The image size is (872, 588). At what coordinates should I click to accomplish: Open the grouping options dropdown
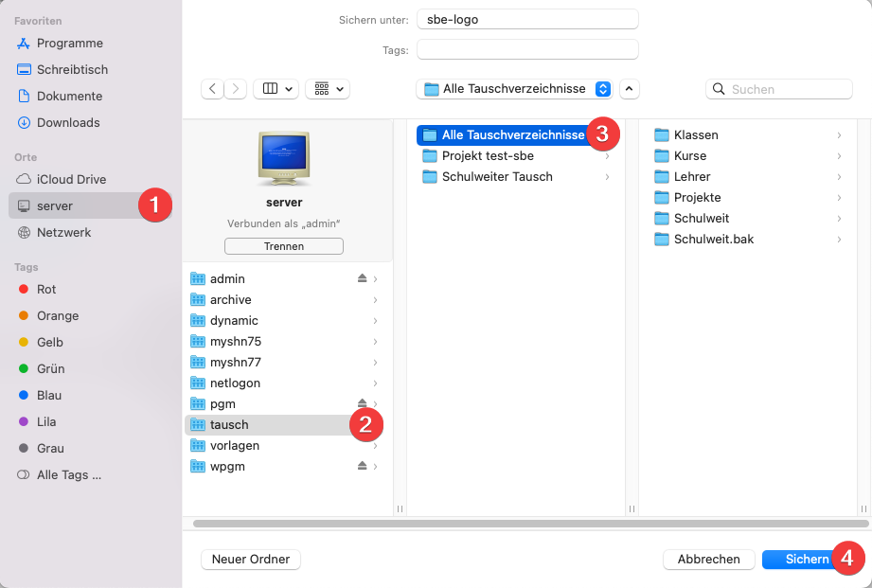(x=328, y=89)
